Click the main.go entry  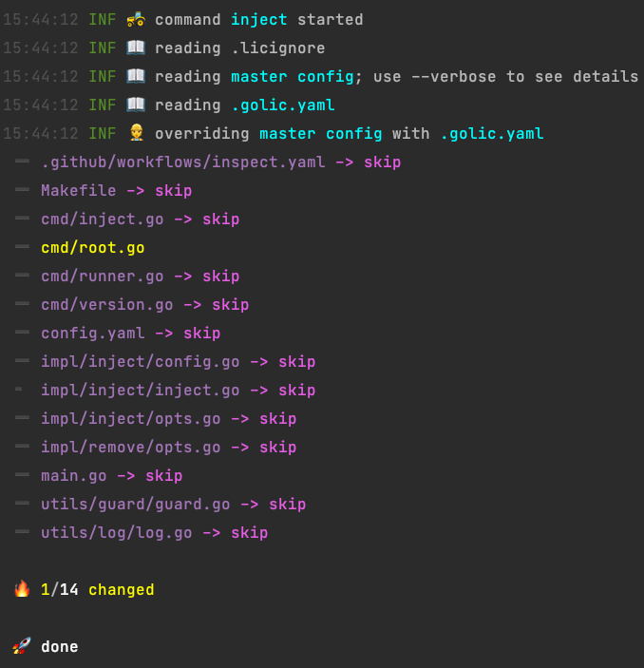pyautogui.click(x=74, y=476)
